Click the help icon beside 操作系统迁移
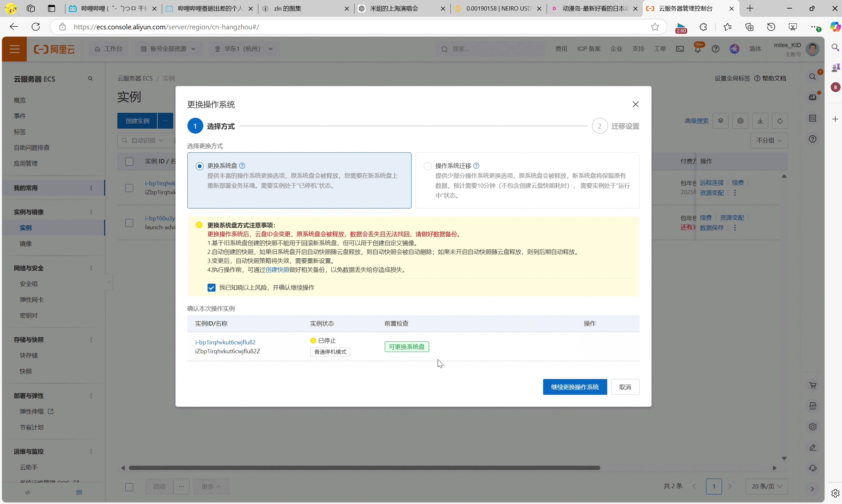 476,166
